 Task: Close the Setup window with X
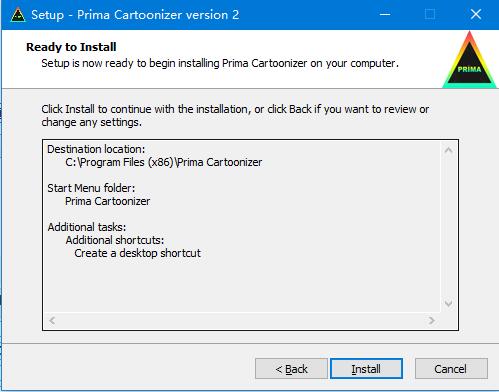point(476,14)
